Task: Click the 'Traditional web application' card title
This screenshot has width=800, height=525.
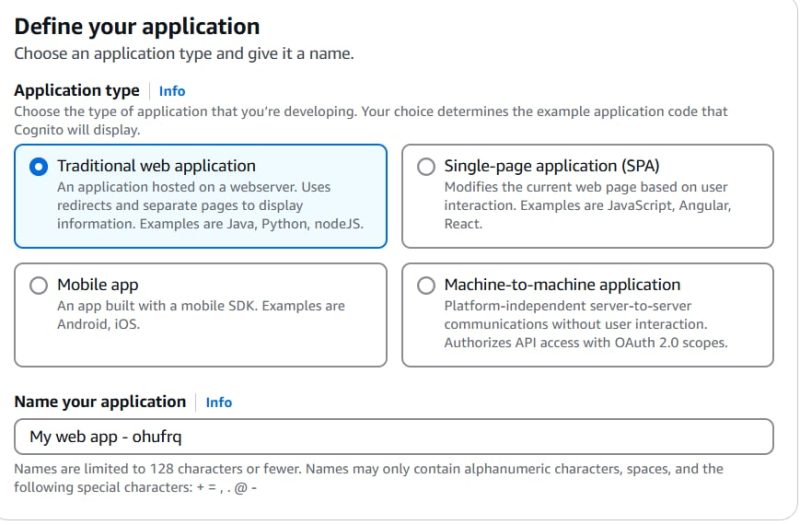Action: [156, 166]
